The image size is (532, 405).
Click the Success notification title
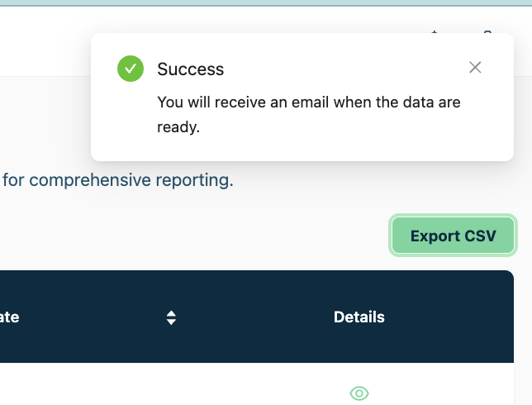click(190, 69)
